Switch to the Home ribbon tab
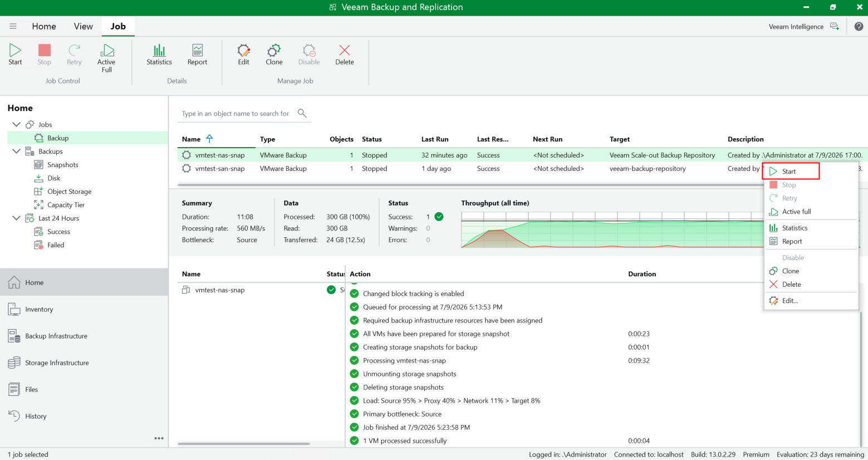The width and height of the screenshot is (868, 460). [44, 26]
